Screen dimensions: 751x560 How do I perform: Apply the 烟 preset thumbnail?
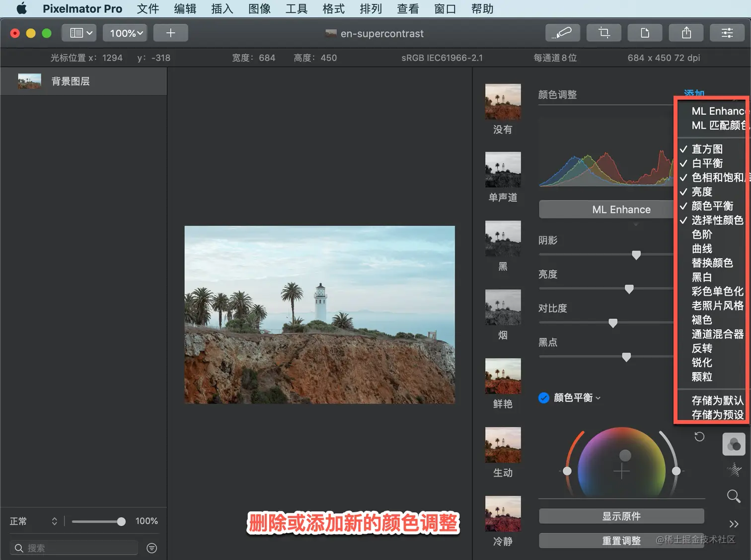(x=503, y=307)
